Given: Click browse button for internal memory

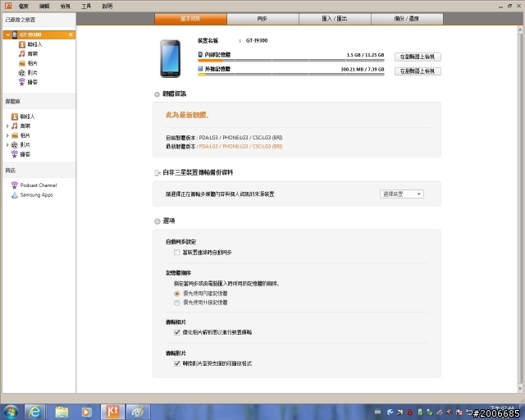Looking at the screenshot, I should click(x=418, y=57).
